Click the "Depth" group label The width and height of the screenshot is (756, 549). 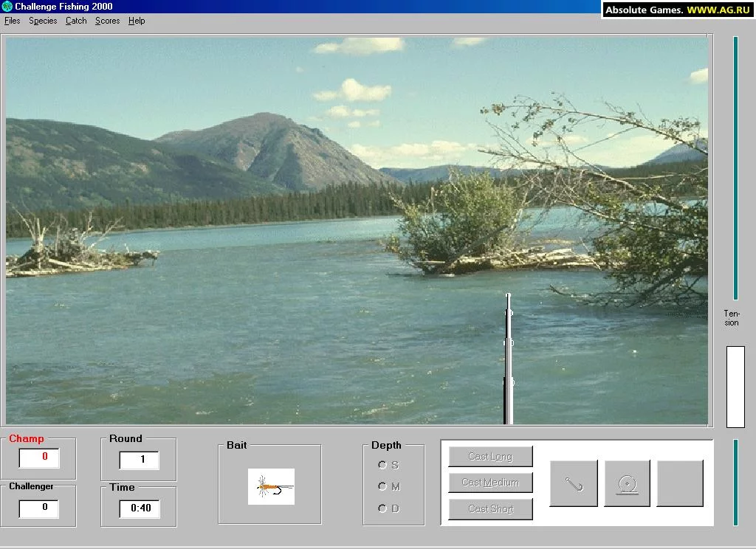386,445
